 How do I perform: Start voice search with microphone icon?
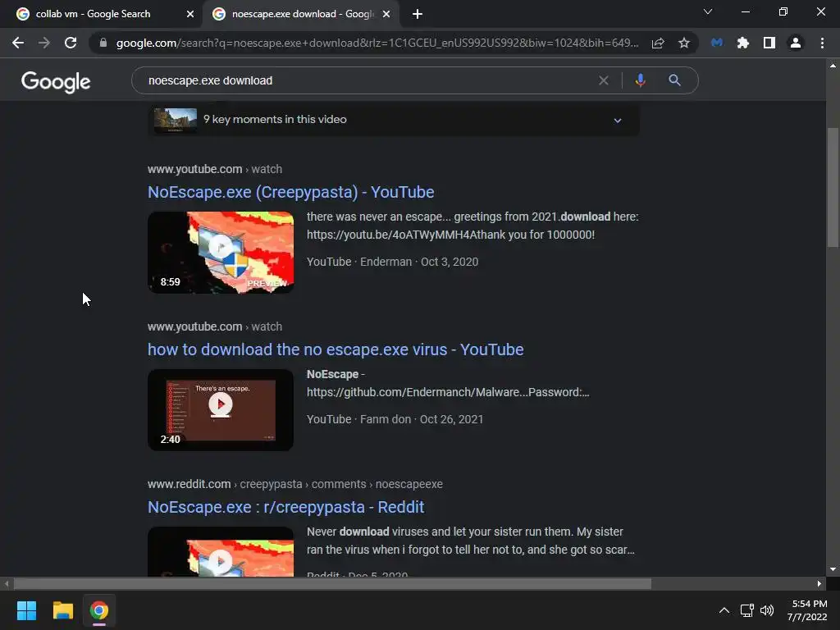pos(640,80)
